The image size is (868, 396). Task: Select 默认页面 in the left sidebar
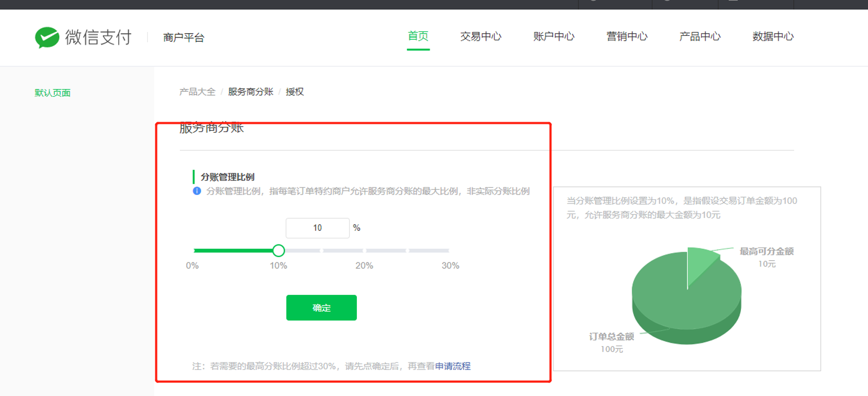(x=53, y=93)
